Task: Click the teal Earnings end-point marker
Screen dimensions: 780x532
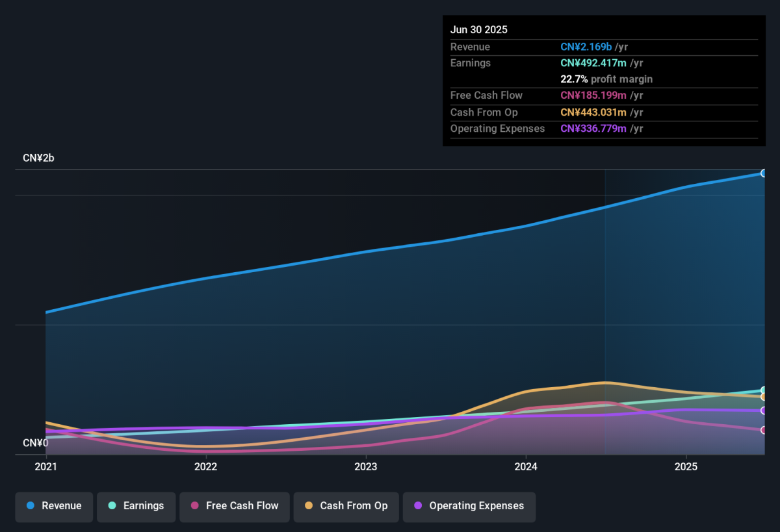Action: point(764,390)
